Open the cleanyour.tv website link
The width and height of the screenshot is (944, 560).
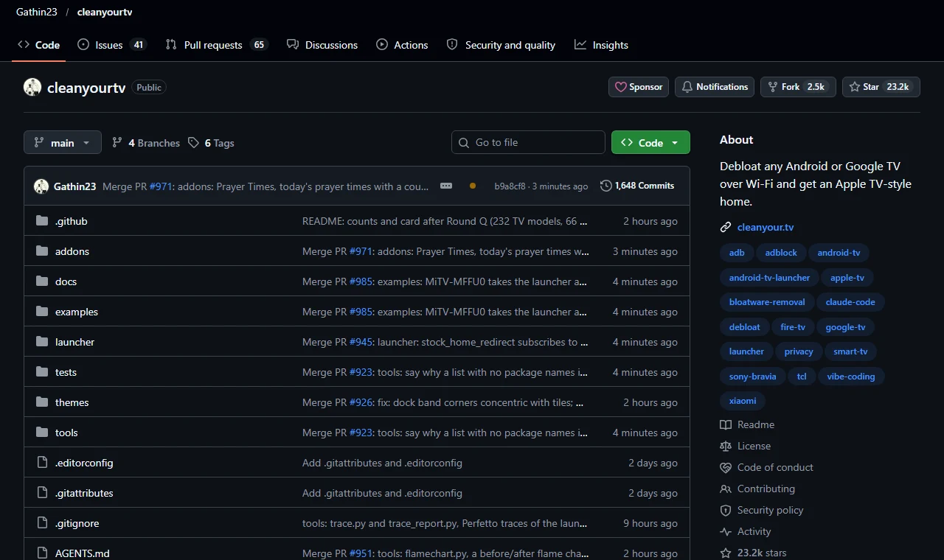(x=766, y=227)
